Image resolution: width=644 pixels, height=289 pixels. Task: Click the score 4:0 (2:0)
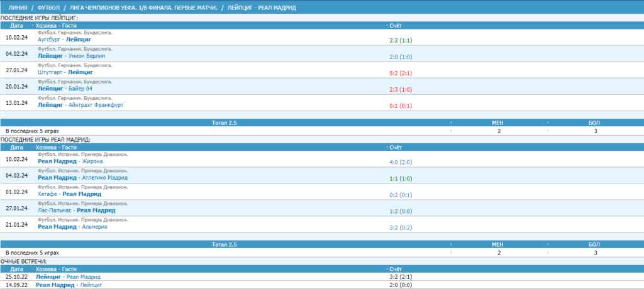click(x=401, y=162)
